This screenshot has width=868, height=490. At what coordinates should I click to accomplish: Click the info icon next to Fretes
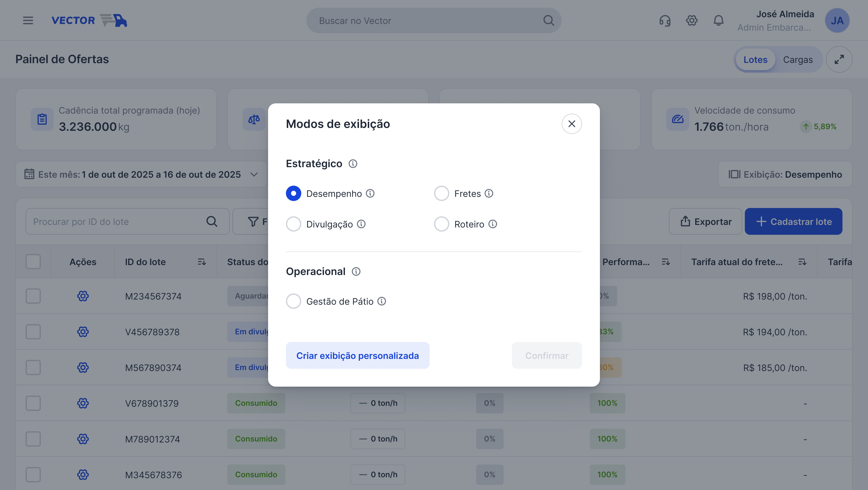[x=489, y=193]
